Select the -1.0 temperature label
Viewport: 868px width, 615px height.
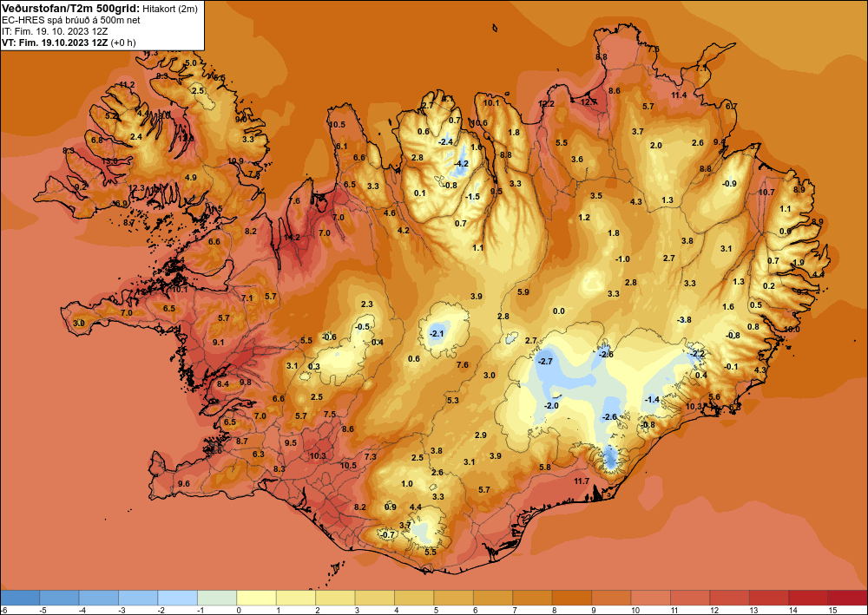click(x=622, y=258)
